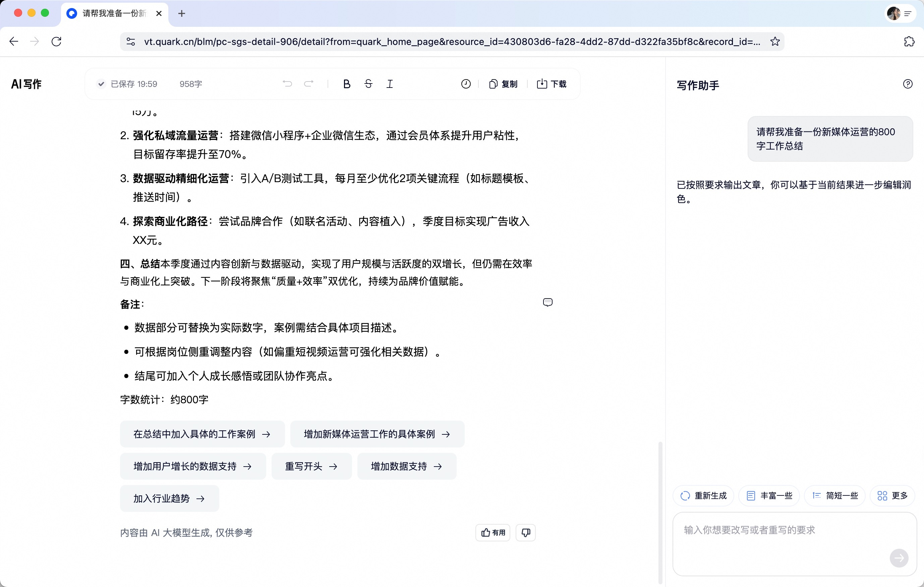This screenshot has width=924, height=587.
Task: Redo the last undone edit
Action: [x=309, y=84]
